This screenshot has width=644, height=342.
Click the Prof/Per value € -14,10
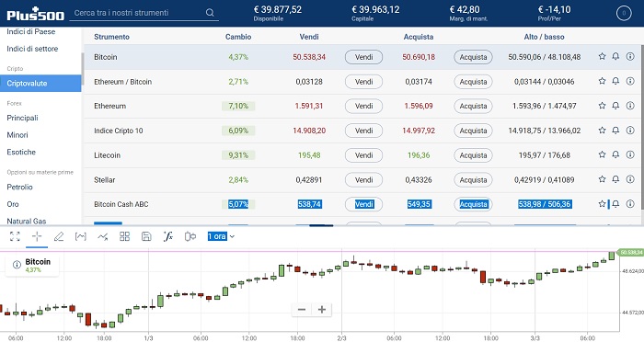tap(554, 9)
